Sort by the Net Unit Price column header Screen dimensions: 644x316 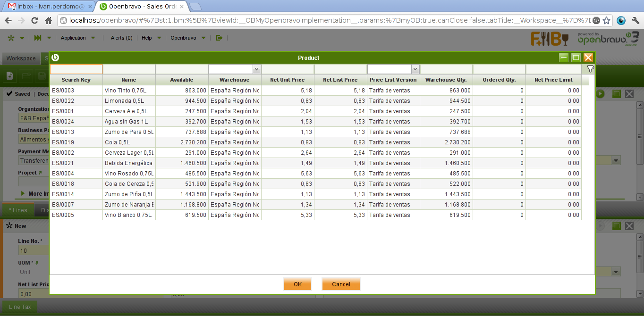coord(287,80)
